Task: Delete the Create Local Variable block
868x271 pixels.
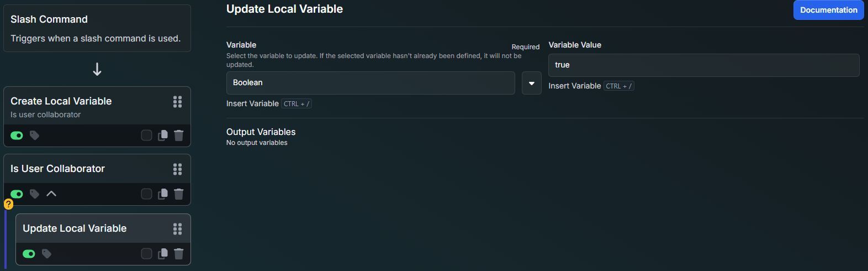Action: (179, 135)
